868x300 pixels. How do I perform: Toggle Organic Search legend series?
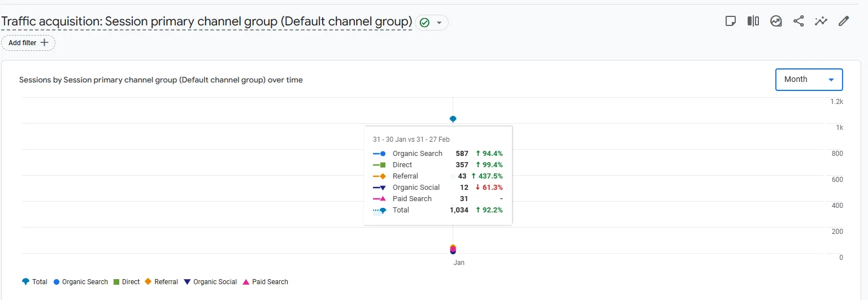click(80, 281)
